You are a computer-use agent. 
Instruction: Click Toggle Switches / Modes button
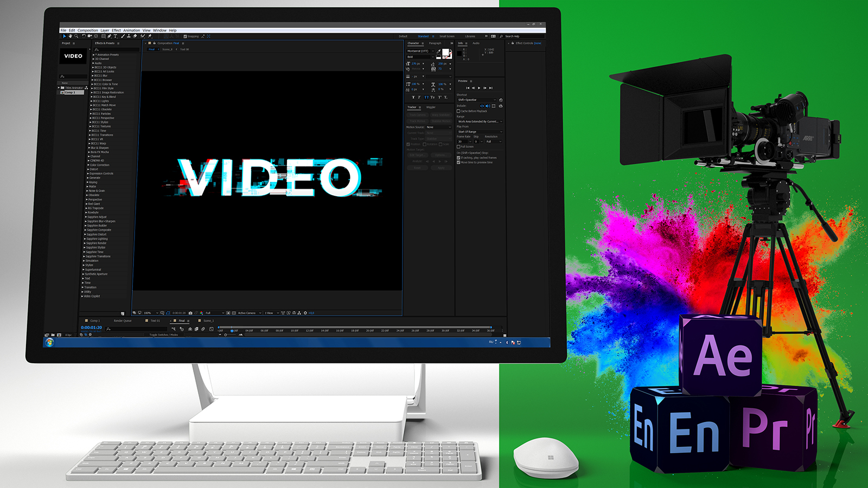tap(163, 335)
